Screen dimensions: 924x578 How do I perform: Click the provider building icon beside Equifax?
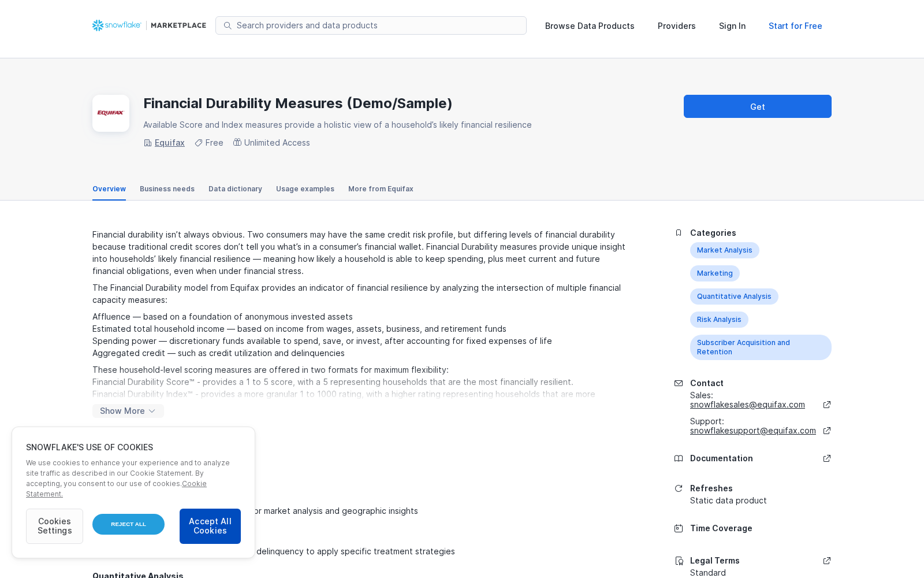click(147, 143)
